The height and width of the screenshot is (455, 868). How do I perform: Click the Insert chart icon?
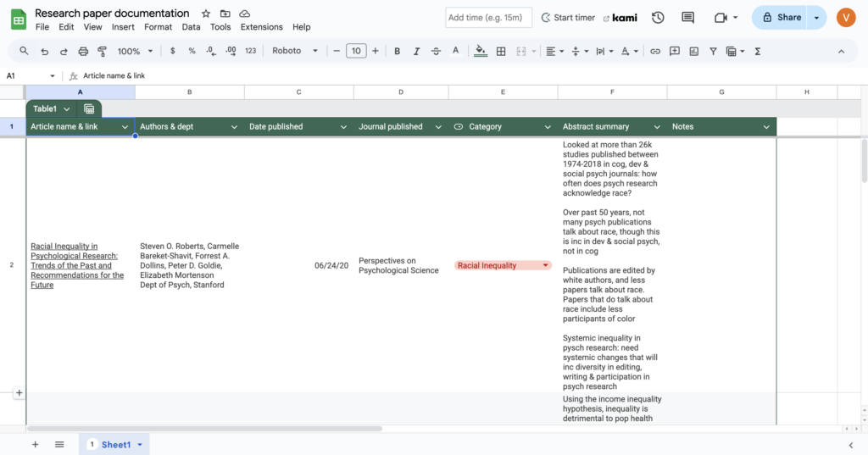click(x=693, y=51)
